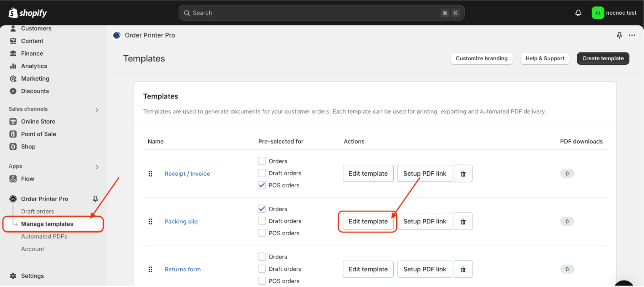Viewport: 644px width, 287px height.
Task: Focus the Search field
Action: 321,13
